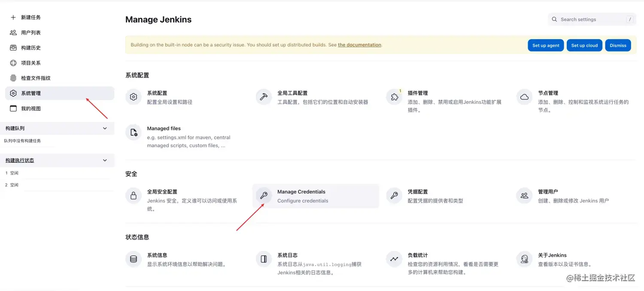
Task: Click the database icon for 系统信息
Action: point(134,259)
